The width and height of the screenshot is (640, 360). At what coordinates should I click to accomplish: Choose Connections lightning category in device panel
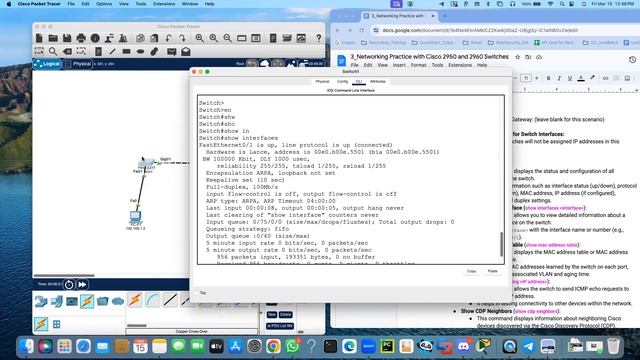(x=87, y=301)
